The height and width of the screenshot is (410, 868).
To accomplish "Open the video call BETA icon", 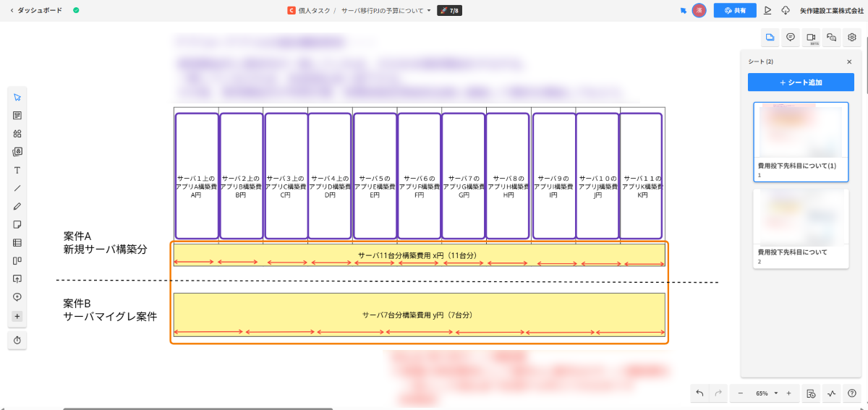I will [x=812, y=38].
